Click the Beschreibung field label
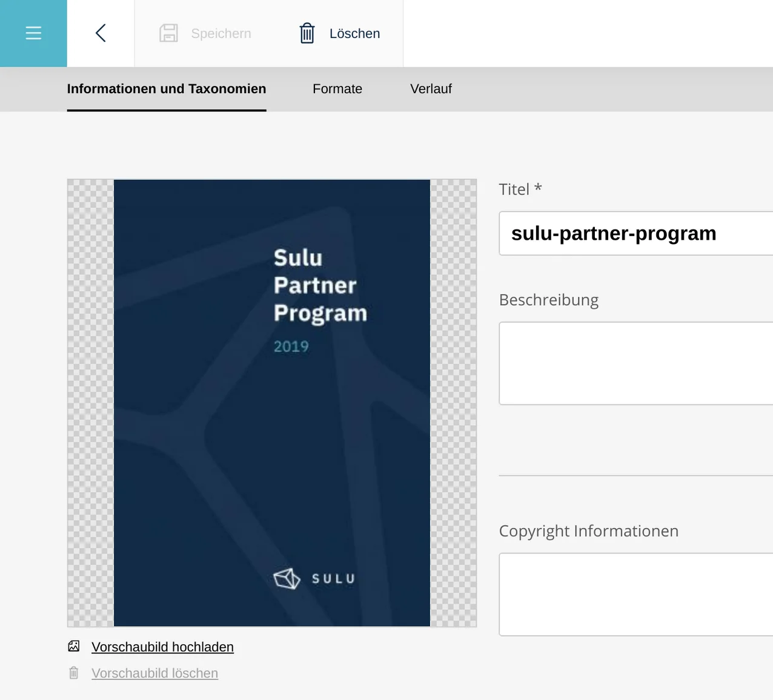The width and height of the screenshot is (773, 700). click(x=548, y=300)
